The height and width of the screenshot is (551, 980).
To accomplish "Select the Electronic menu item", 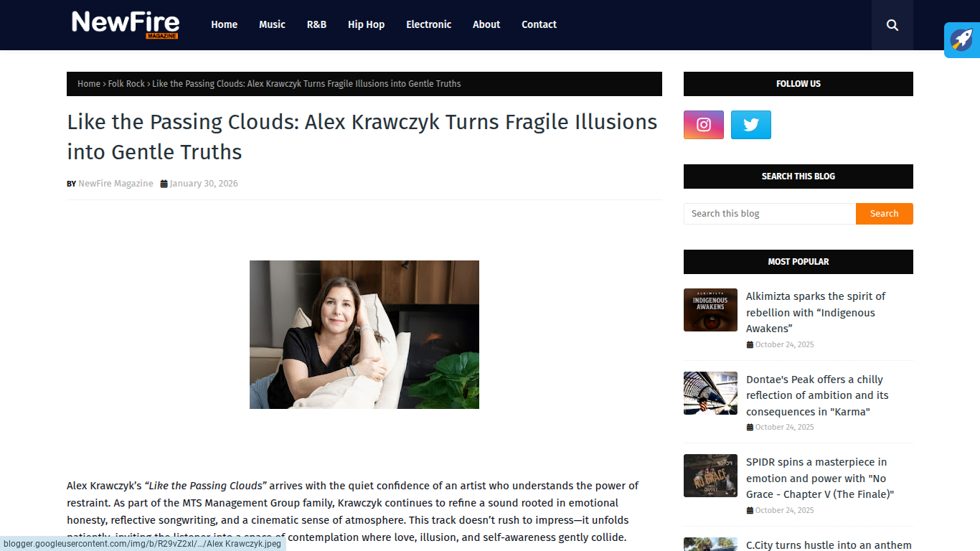I will point(429,24).
